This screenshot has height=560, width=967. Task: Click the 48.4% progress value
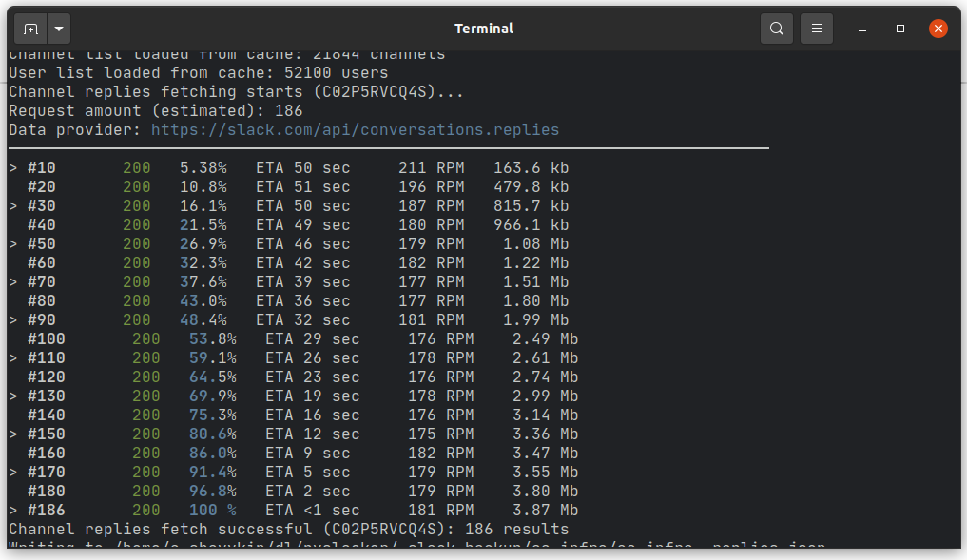pyautogui.click(x=203, y=320)
